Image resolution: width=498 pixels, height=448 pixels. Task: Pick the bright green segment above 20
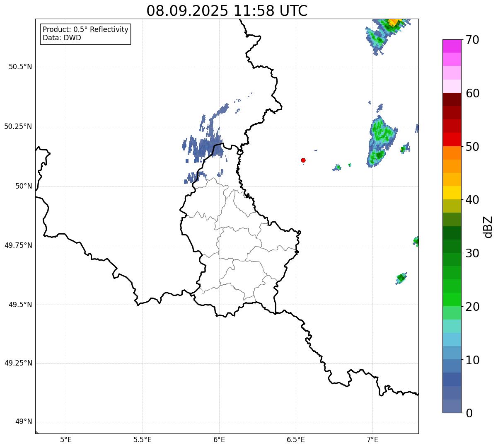[x=452, y=300]
